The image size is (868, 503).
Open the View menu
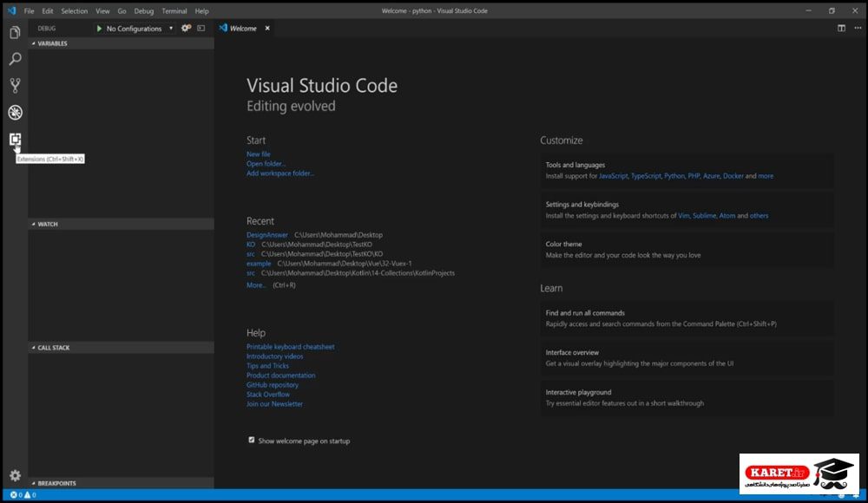click(x=102, y=11)
